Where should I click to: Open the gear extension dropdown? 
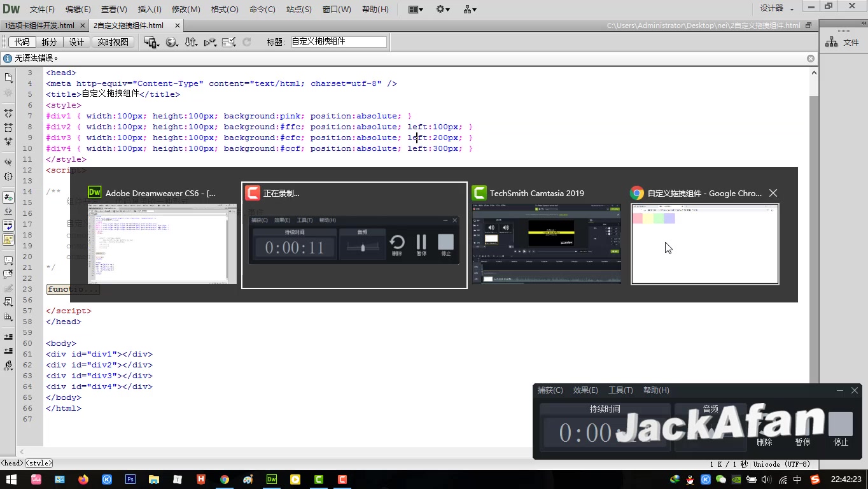[x=443, y=9]
